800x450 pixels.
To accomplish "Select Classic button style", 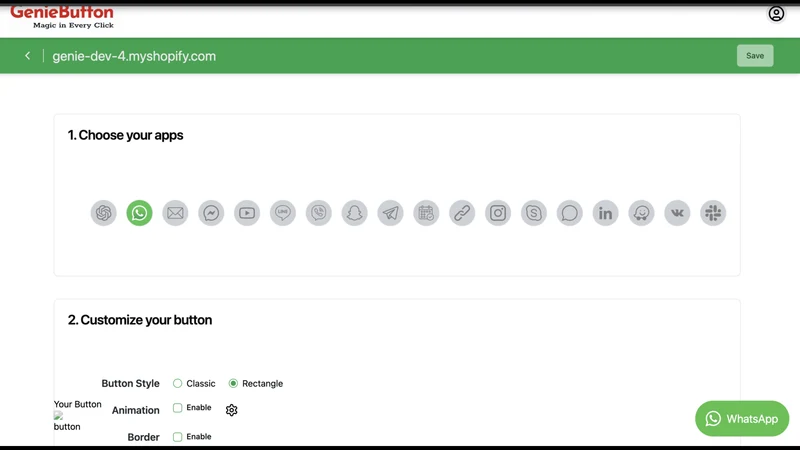I will 177,383.
